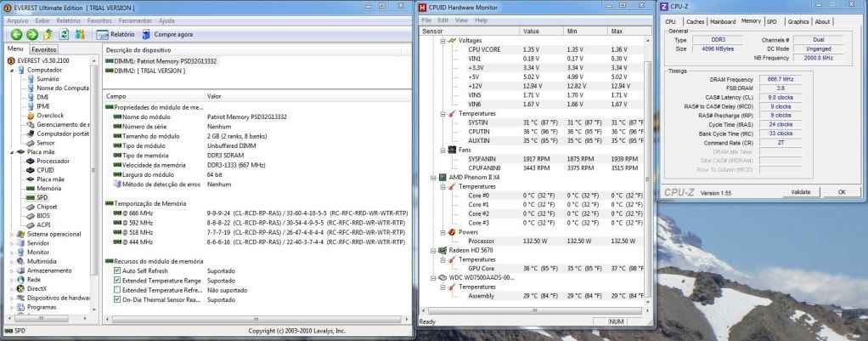
Task: Click the users icon in EVEREST toolbar
Action: [80, 34]
